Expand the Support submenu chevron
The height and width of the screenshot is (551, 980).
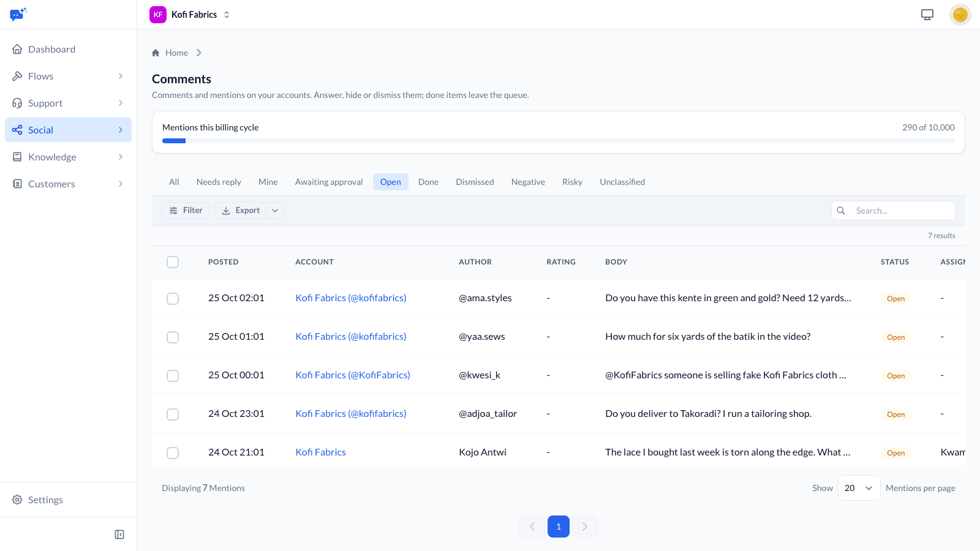121,103
